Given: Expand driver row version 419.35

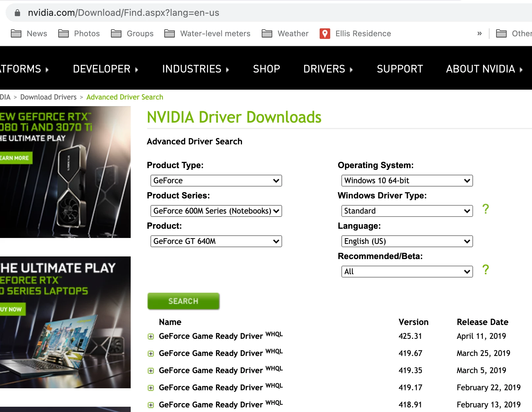Looking at the screenshot, I should tap(151, 371).
